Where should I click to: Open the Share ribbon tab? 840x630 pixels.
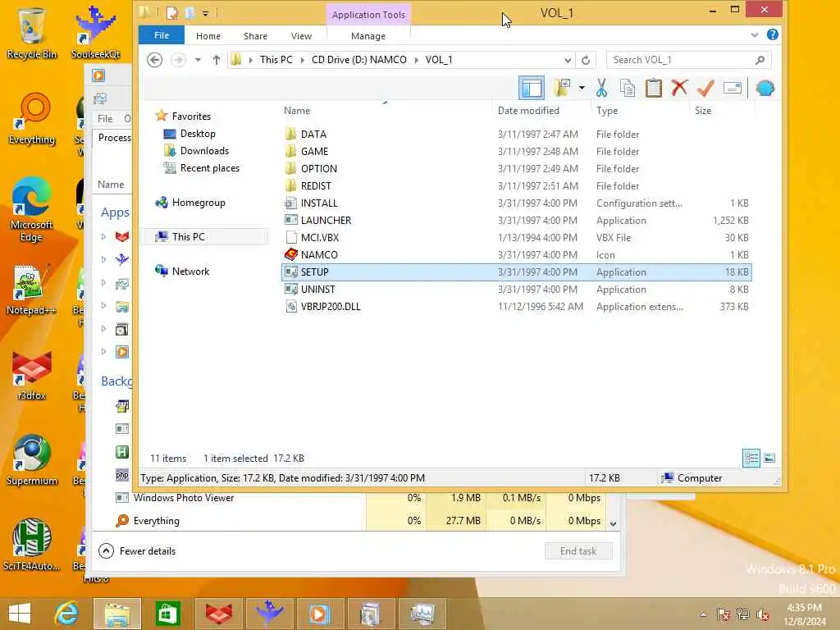[x=256, y=36]
